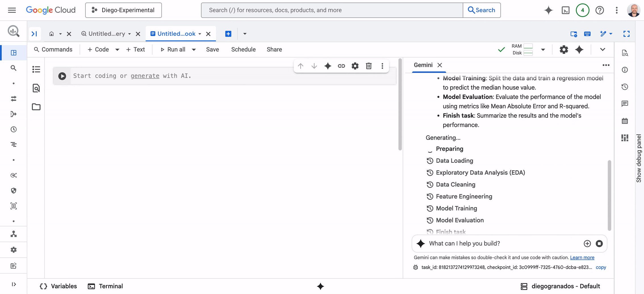Click the Learn more link
The image size is (644, 294).
pyautogui.click(x=582, y=257)
